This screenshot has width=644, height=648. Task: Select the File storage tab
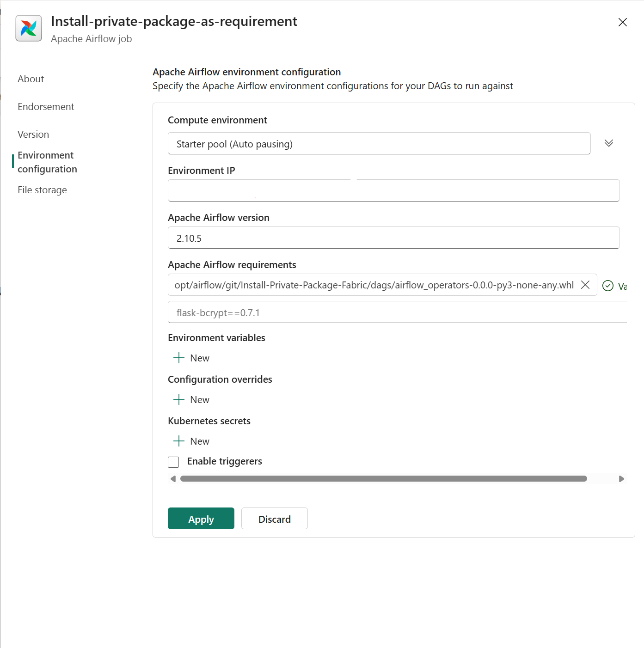[x=42, y=190]
